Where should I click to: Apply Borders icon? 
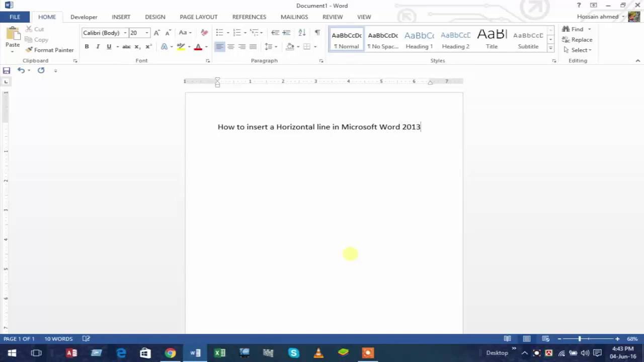[x=307, y=46]
